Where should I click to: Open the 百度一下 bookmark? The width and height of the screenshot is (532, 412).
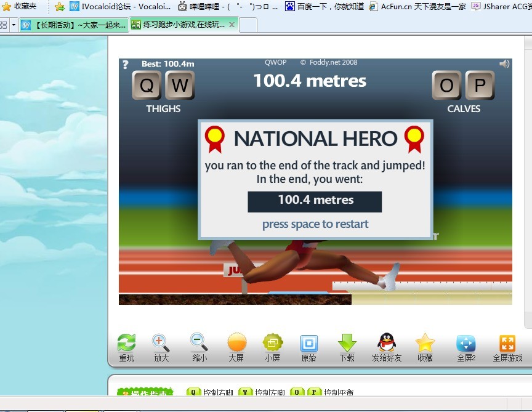coord(324,6)
